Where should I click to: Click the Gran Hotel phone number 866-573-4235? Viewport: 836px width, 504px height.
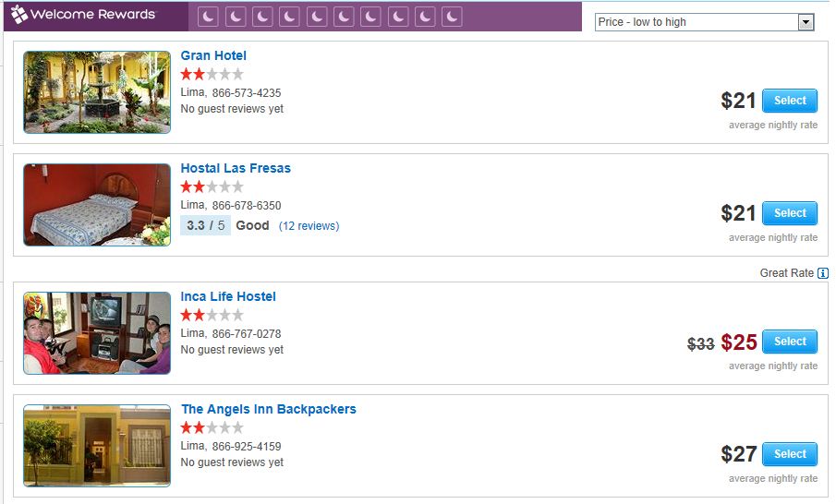(247, 93)
